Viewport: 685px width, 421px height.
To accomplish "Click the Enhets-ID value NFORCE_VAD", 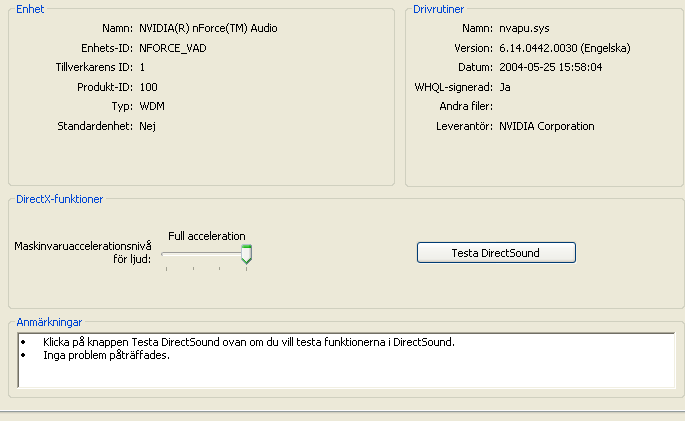I will (x=173, y=48).
